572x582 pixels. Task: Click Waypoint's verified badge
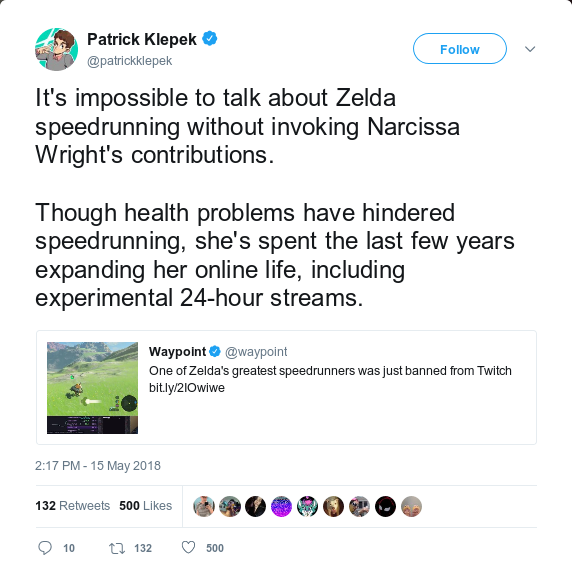(x=215, y=351)
